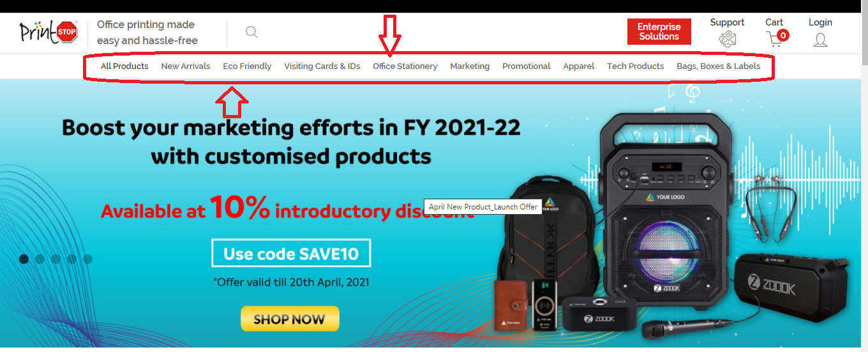Viewport: 868px width, 352px height.
Task: Open the Promotional category
Action: [x=527, y=66]
